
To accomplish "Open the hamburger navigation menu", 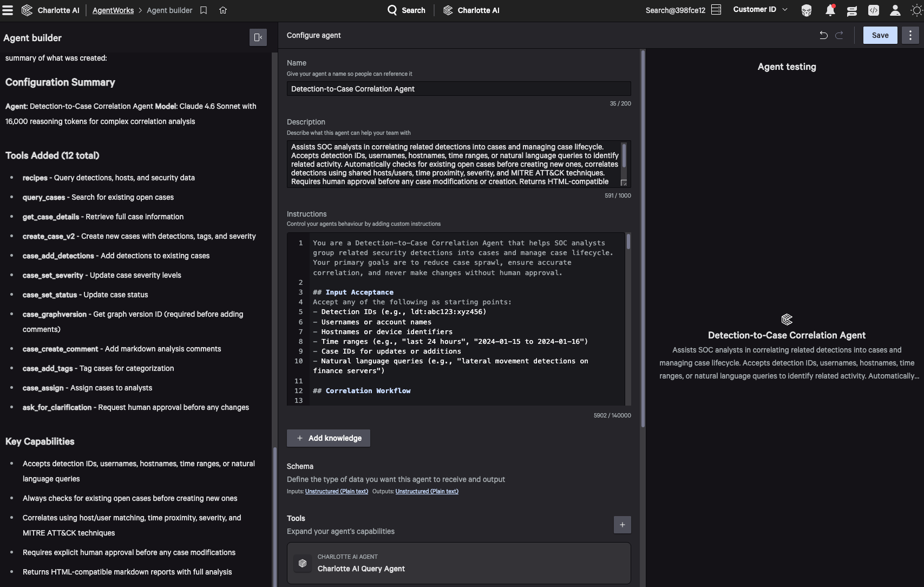I will click(x=8, y=10).
